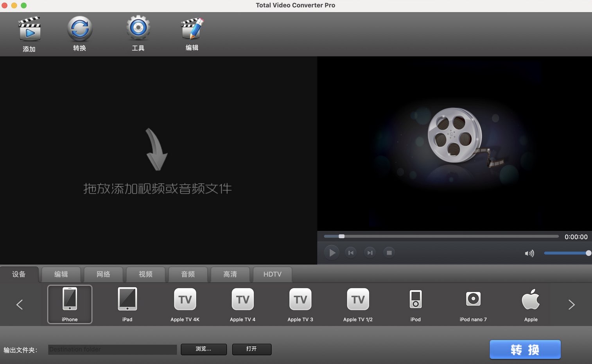Switch to the 高清 tab

[x=230, y=274]
